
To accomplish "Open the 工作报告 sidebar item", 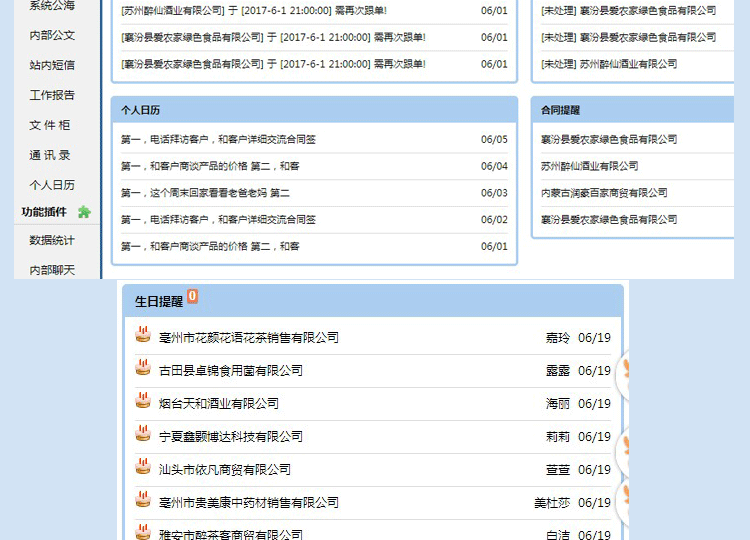I will coord(52,95).
